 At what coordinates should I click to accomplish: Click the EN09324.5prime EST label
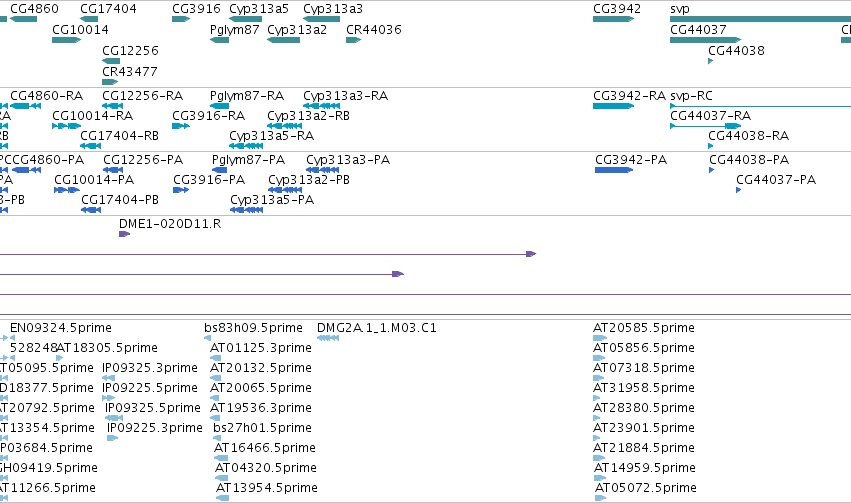click(x=61, y=328)
